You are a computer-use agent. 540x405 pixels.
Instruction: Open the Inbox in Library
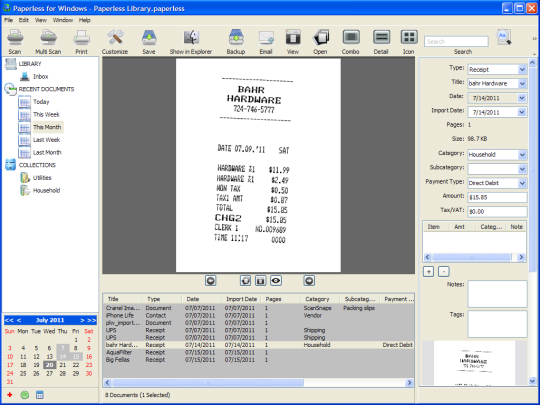(x=40, y=76)
